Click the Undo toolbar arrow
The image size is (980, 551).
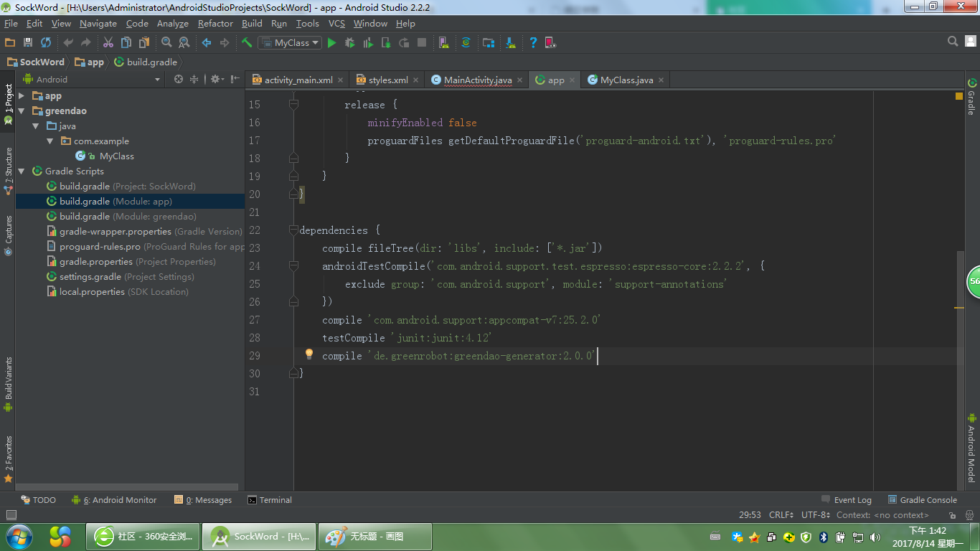coord(68,43)
